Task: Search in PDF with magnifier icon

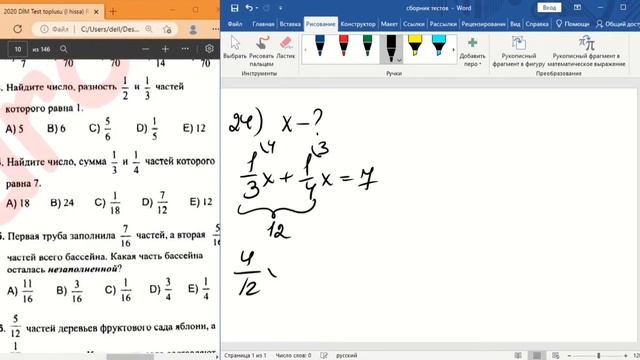Action: point(63,49)
